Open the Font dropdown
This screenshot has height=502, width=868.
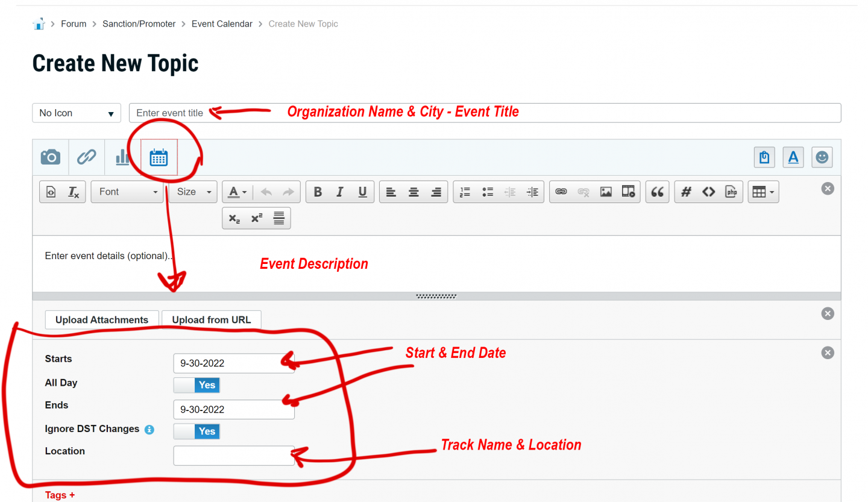tap(127, 192)
